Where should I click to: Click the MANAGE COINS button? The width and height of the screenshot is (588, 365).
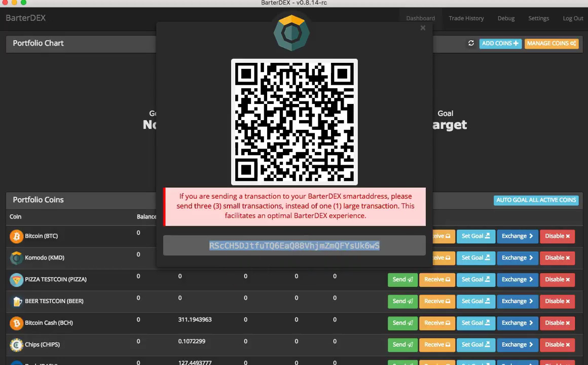[552, 44]
